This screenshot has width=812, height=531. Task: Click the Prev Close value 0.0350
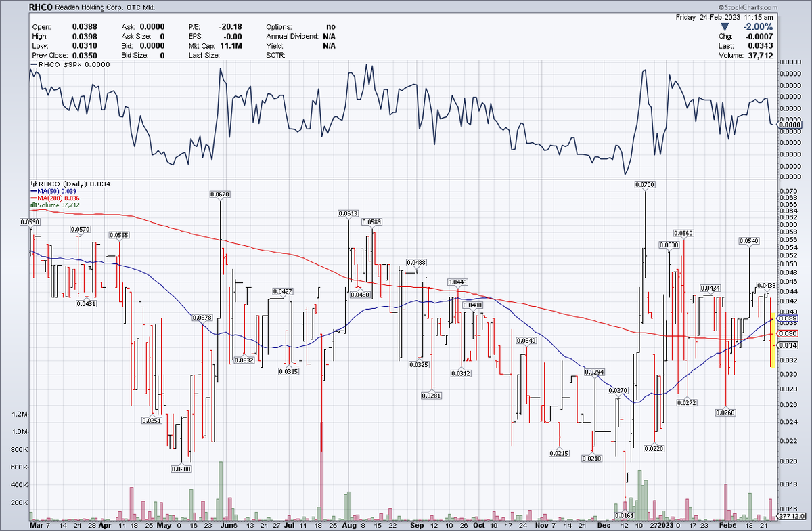(83, 55)
